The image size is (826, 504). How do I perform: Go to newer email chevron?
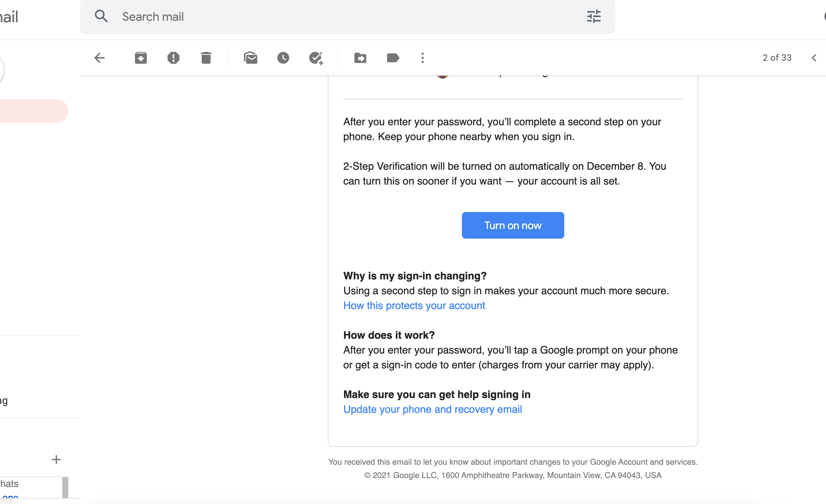tap(814, 58)
